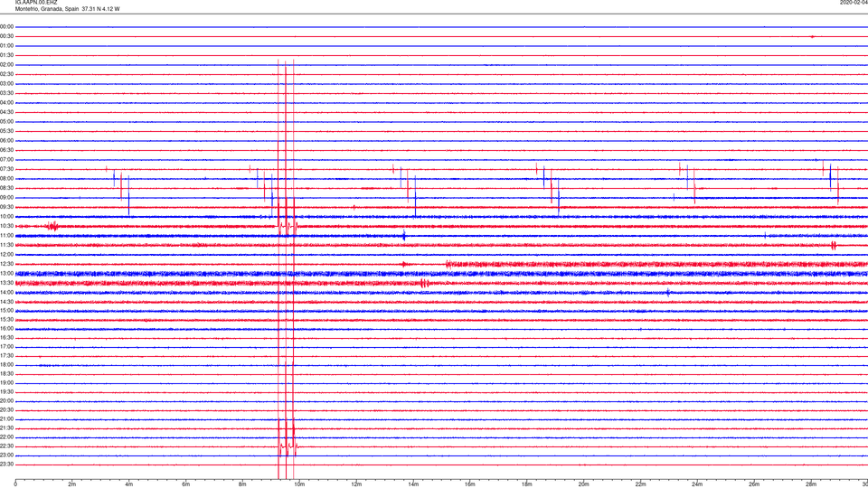Select the 04:30 trace time label
The height and width of the screenshot is (488, 868).
click(x=7, y=112)
